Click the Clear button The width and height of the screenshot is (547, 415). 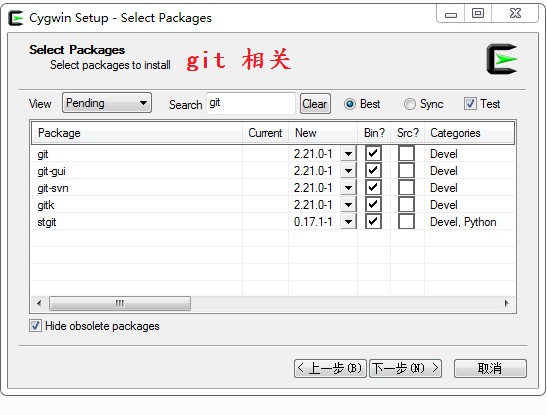[x=315, y=104]
